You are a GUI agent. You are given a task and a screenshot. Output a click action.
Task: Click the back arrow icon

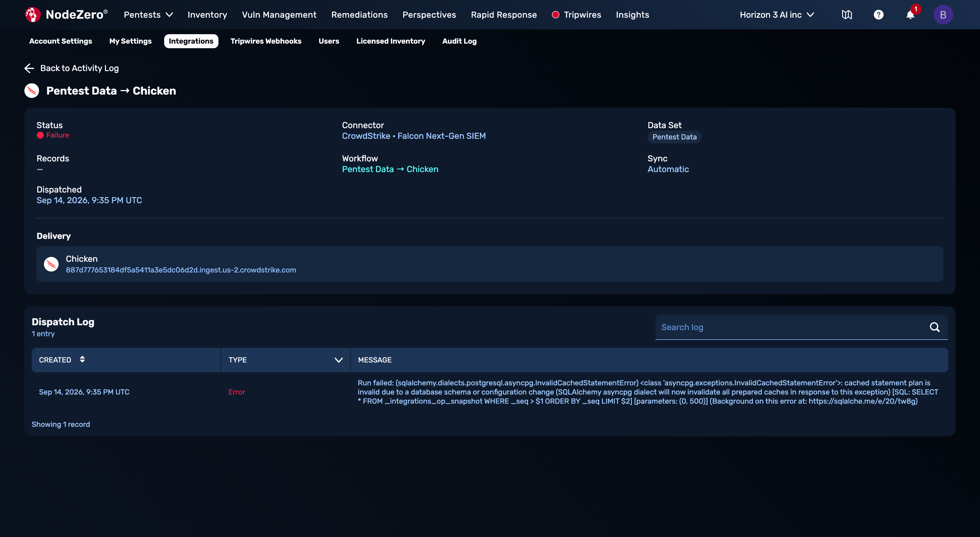coord(29,68)
